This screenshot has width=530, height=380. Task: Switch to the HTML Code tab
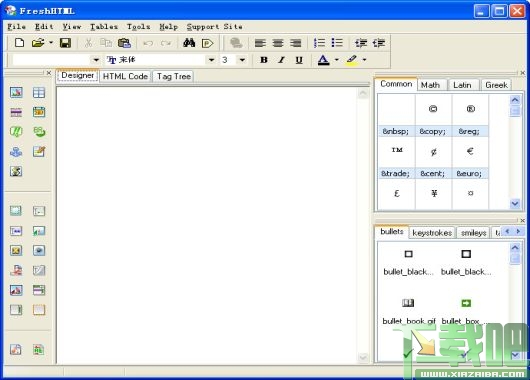125,76
